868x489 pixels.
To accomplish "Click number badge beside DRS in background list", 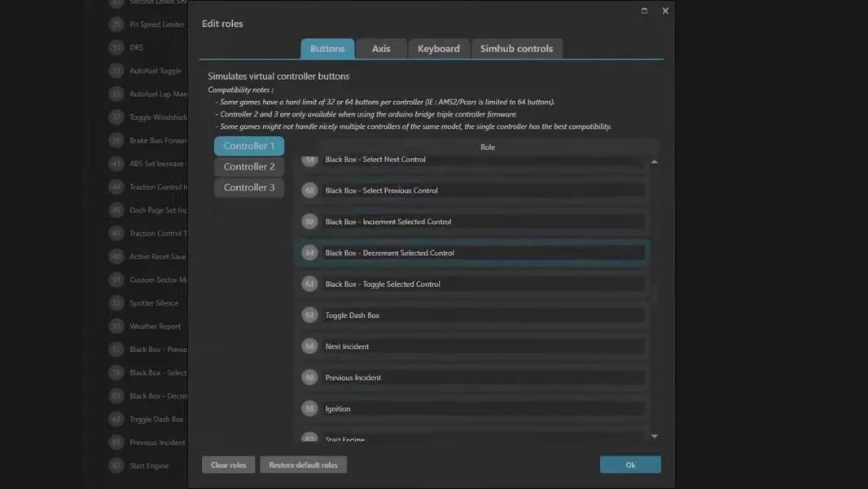I will tap(116, 47).
